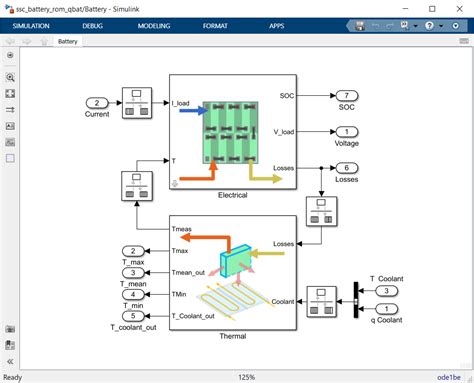Image resolution: width=474 pixels, height=383 pixels.
Task: Click the Model Browser icon at palette bottom
Action: tap(10, 329)
